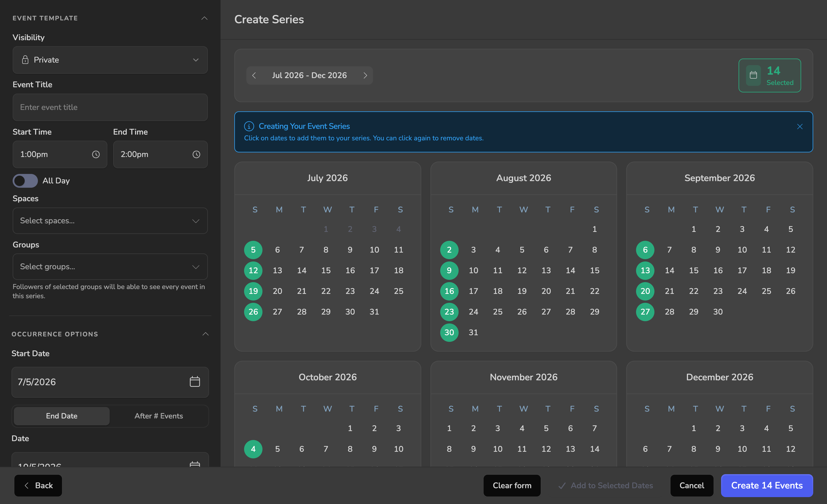Click the Jul 2026 - Dec 2026 range label
This screenshot has width=827, height=504.
[310, 75]
